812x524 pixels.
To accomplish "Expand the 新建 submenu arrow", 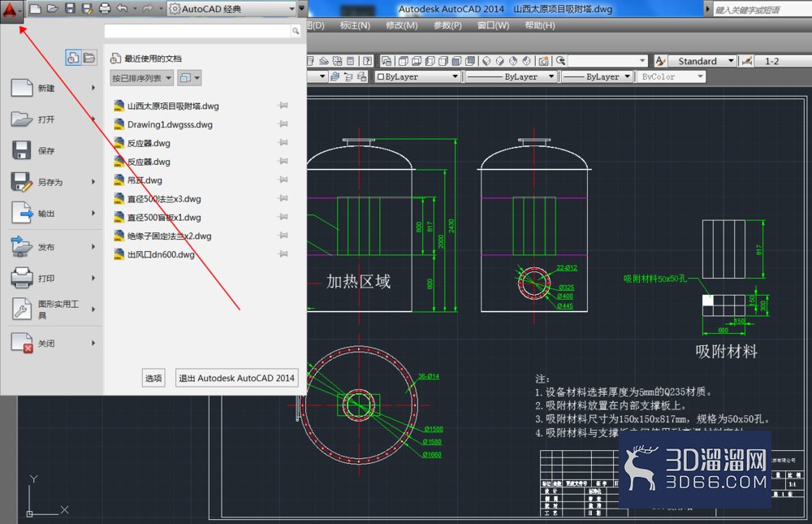I will [x=93, y=88].
